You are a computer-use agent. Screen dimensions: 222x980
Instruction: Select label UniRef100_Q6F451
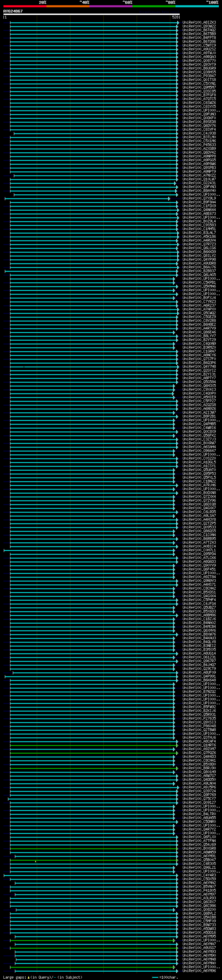click(199, 569)
